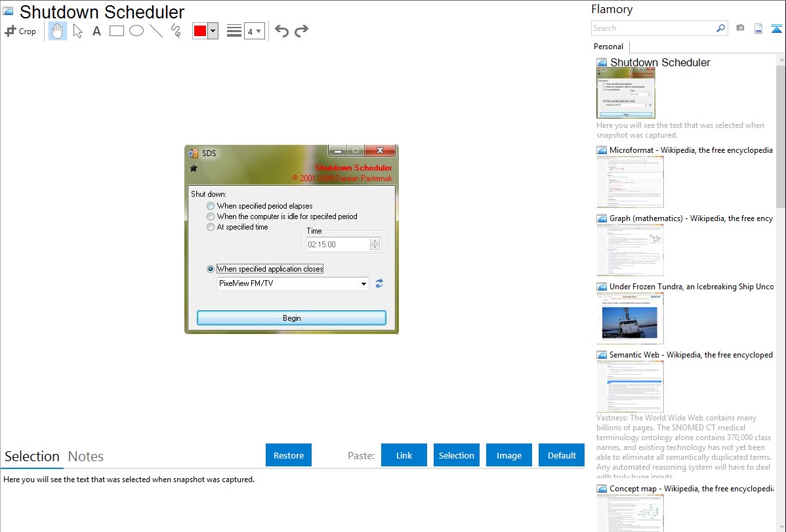The height and width of the screenshot is (532, 786).
Task: Redo the last annotation
Action: (x=301, y=31)
